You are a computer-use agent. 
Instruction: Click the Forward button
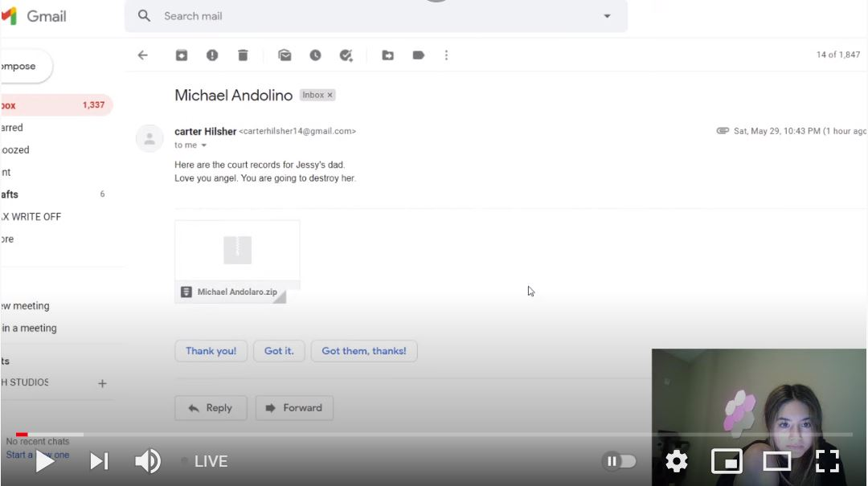(294, 408)
